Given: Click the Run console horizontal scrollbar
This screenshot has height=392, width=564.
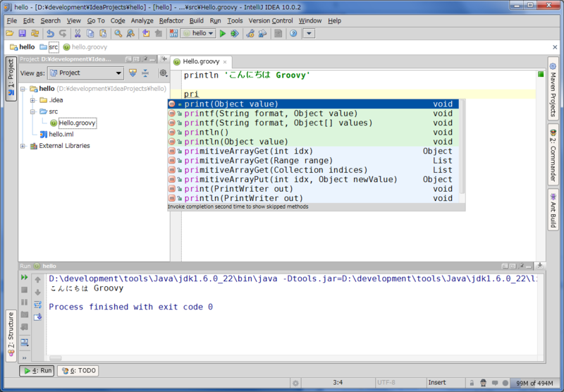Looking at the screenshot, I should (56, 358).
